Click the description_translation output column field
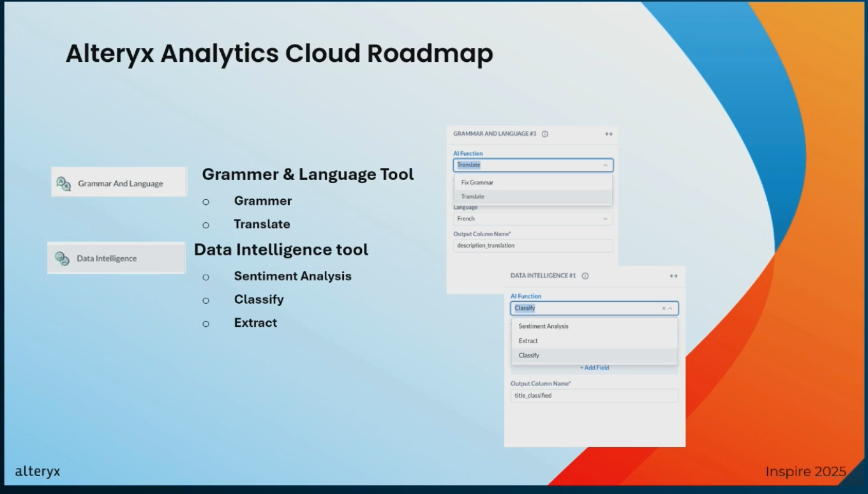This screenshot has height=494, width=868. (533, 245)
